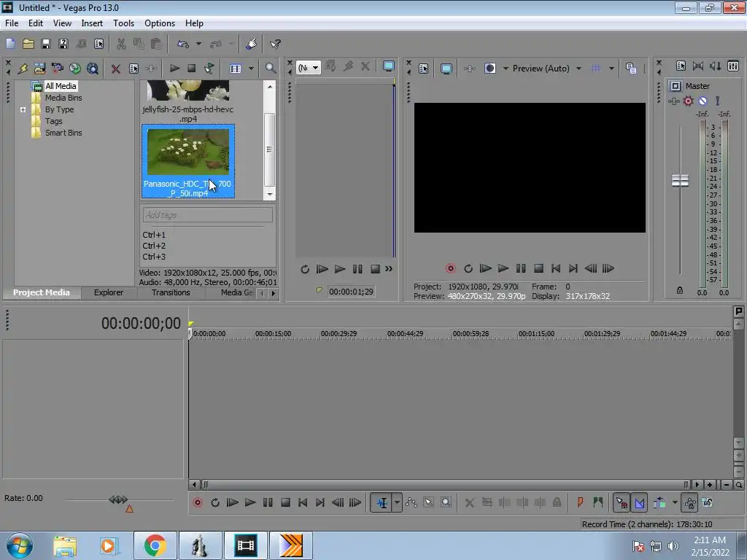Toggle Master fader lock icon
Screen dimensions: 747x560
point(680,290)
